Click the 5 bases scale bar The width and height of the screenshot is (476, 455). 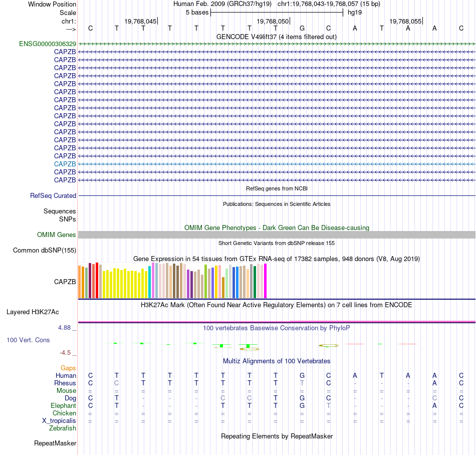coord(277,13)
